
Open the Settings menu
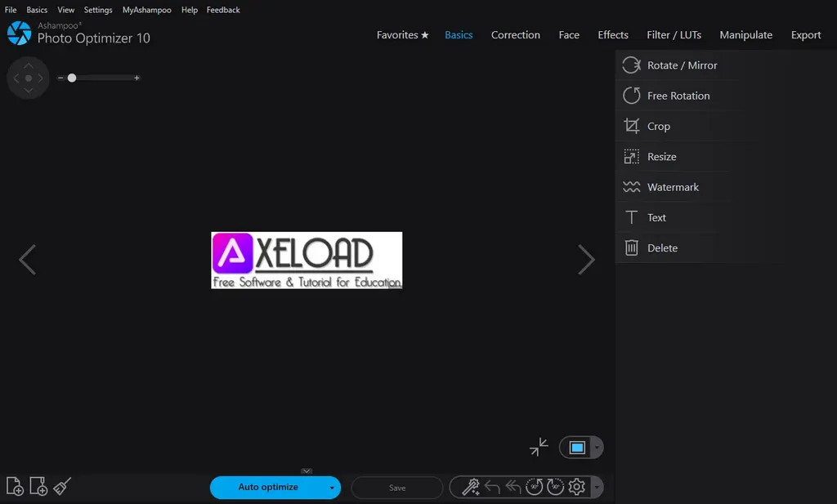[98, 10]
